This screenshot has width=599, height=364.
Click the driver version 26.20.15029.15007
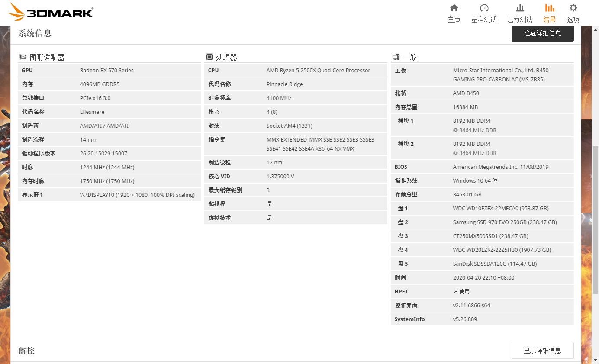103,153
